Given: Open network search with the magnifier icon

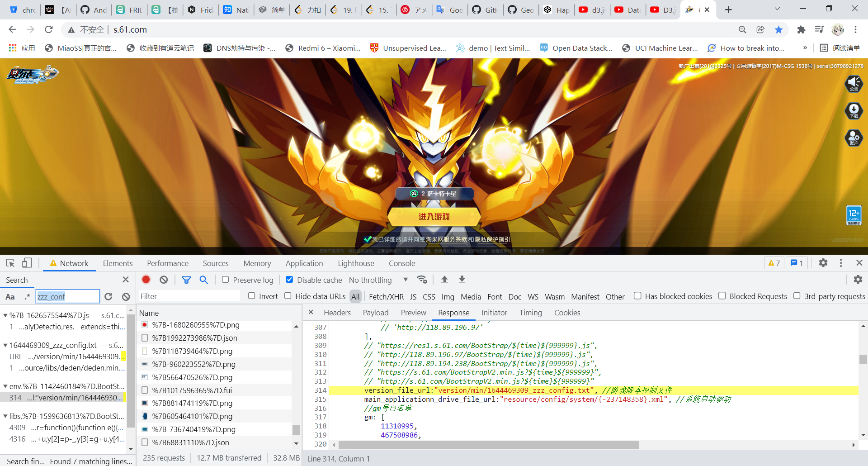Looking at the screenshot, I should pos(204,280).
